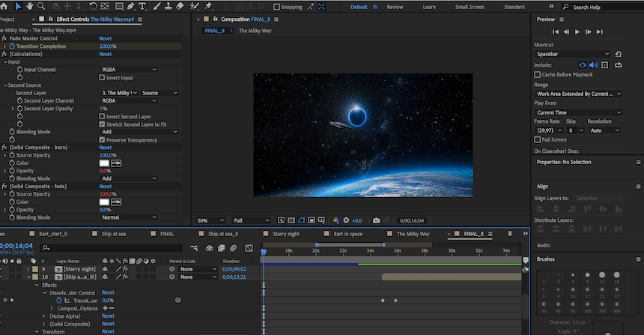Select the Zoom magnifier tool
644x335 pixels.
coord(40,7)
